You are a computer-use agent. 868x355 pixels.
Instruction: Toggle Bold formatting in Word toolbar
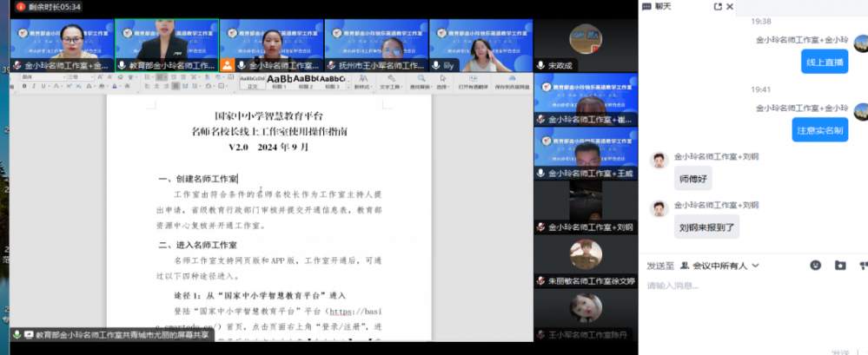[x=24, y=86]
